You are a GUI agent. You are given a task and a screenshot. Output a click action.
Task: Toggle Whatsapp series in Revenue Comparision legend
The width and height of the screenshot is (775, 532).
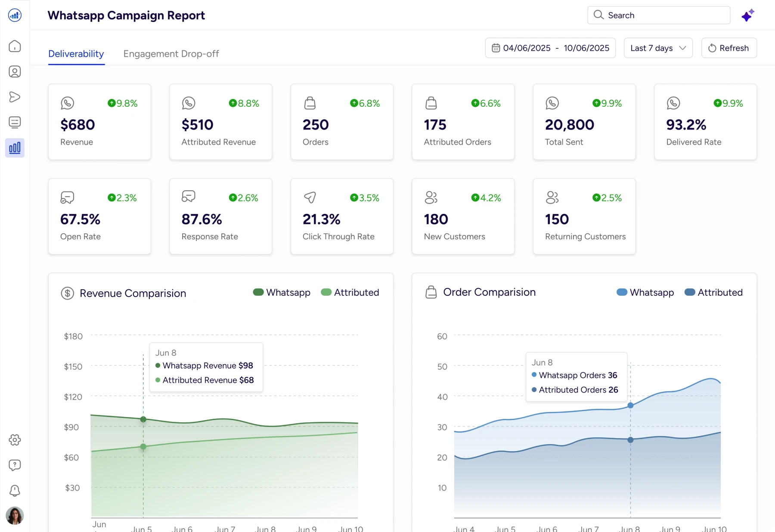click(282, 293)
